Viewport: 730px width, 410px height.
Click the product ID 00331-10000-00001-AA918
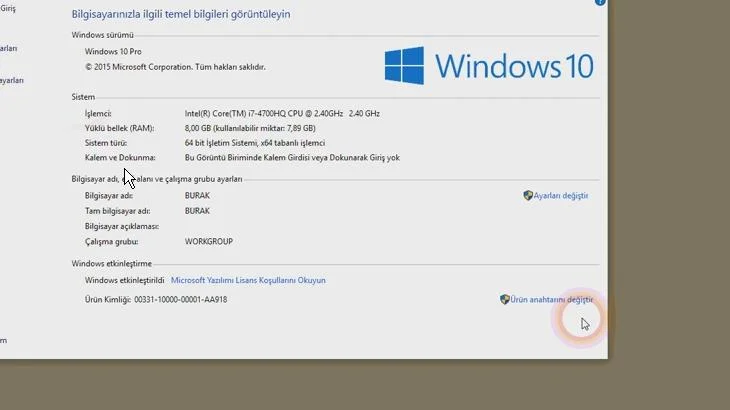point(180,300)
